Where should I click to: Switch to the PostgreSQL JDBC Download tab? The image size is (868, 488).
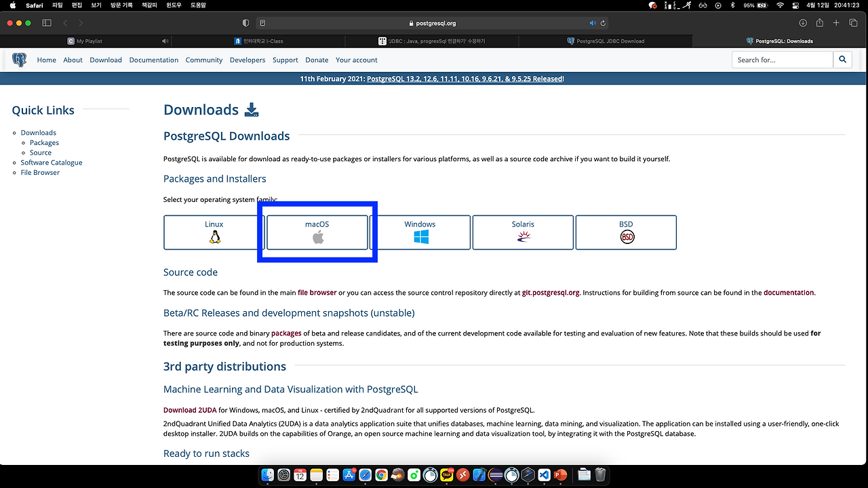605,41
